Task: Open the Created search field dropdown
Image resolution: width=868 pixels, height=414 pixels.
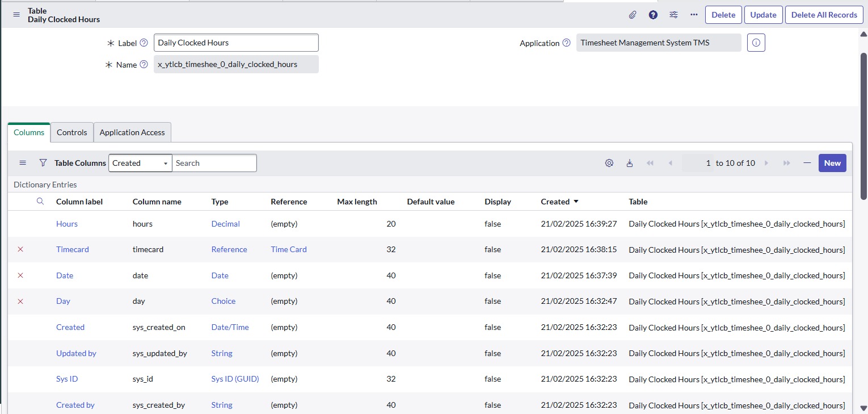Action: click(140, 163)
